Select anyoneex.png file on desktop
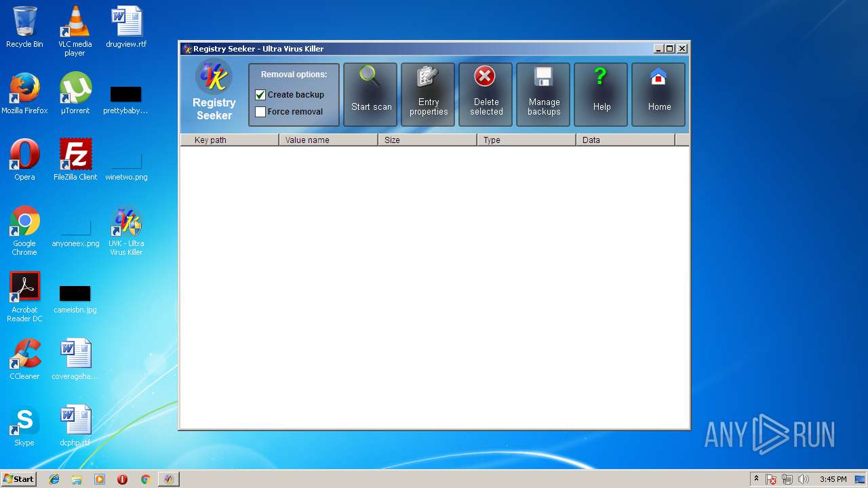The width and height of the screenshot is (868, 488). coord(75,233)
